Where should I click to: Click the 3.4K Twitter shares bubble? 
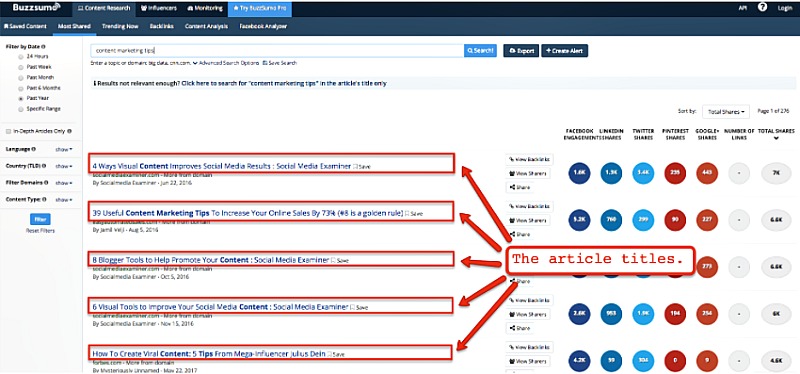[x=643, y=173]
